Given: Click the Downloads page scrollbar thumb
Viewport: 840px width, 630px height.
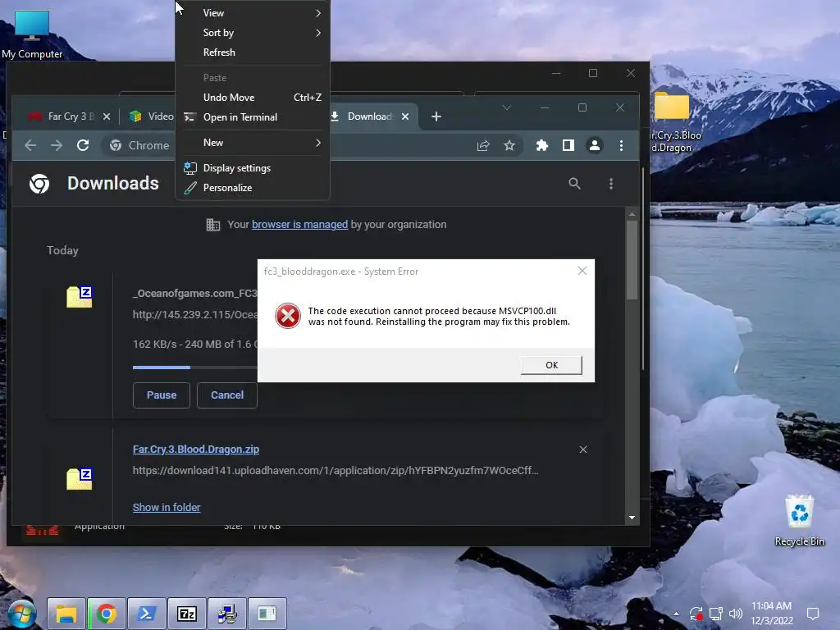Looking at the screenshot, I should click(632, 260).
